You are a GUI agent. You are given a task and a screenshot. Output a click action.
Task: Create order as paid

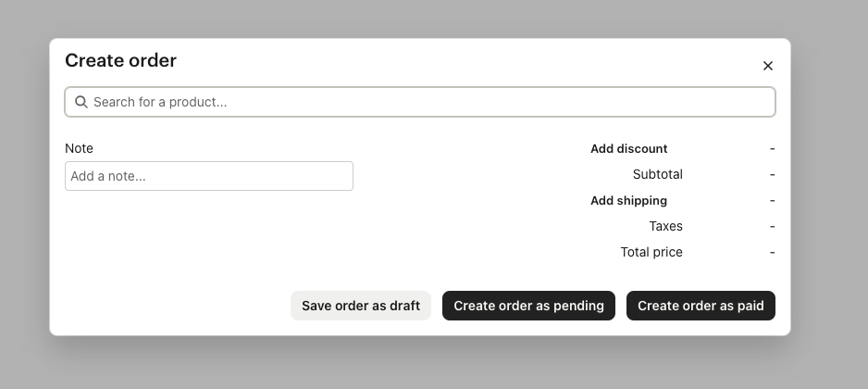[x=701, y=306]
